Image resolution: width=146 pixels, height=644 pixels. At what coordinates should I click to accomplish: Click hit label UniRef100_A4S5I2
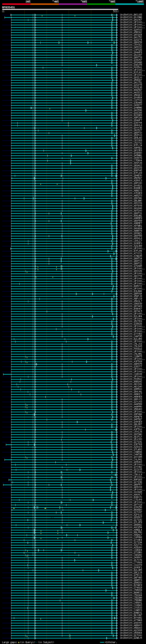[131, 93]
